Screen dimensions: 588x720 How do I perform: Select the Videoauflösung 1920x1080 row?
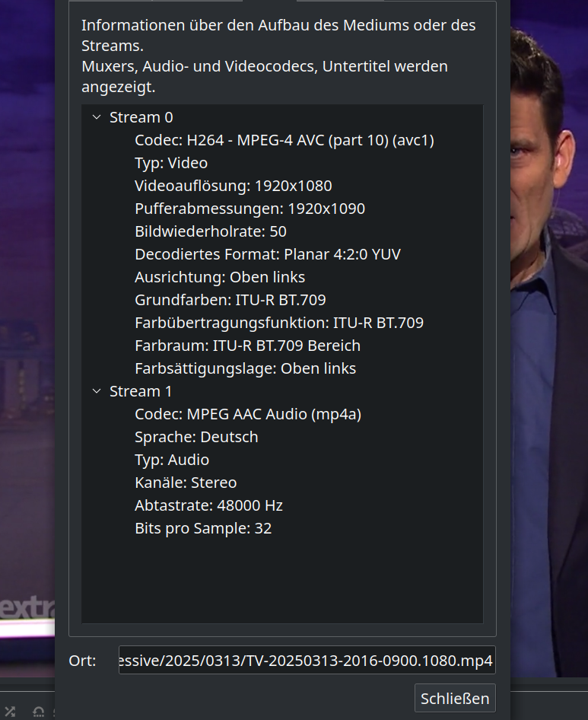[233, 186]
